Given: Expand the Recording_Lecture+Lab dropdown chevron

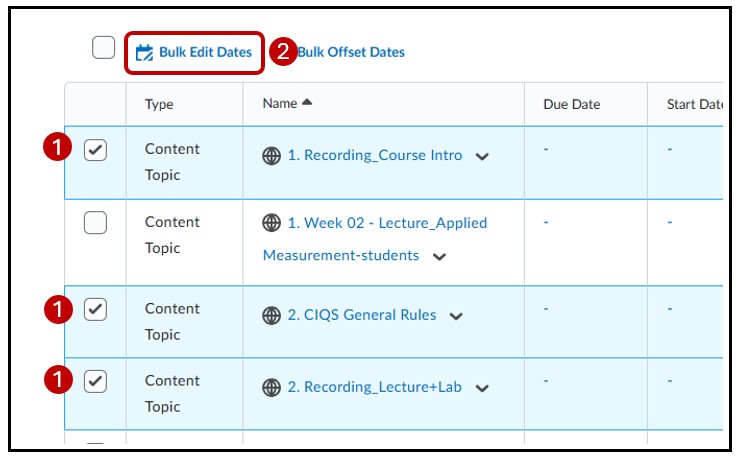Looking at the screenshot, I should (x=482, y=389).
